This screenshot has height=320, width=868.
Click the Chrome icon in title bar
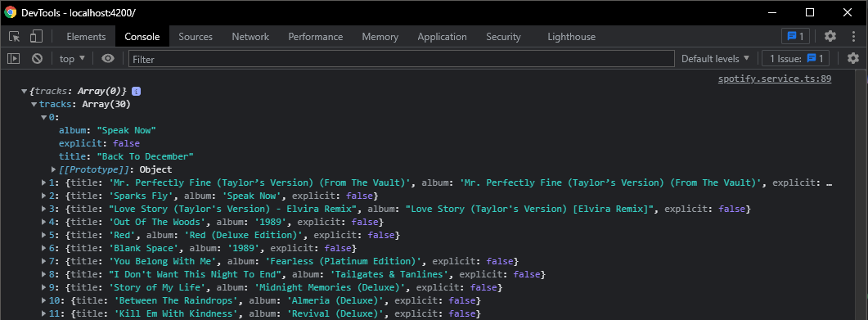(x=11, y=13)
